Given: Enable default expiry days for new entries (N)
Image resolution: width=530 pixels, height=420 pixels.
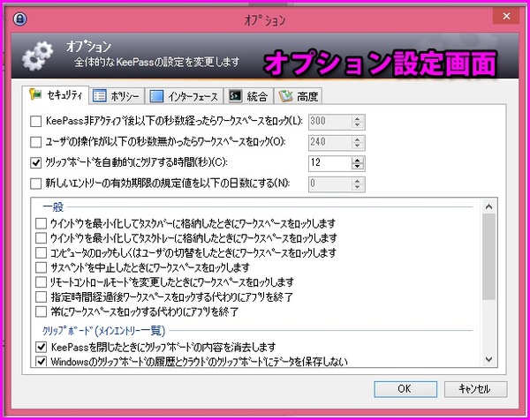Looking at the screenshot, I should (x=36, y=184).
